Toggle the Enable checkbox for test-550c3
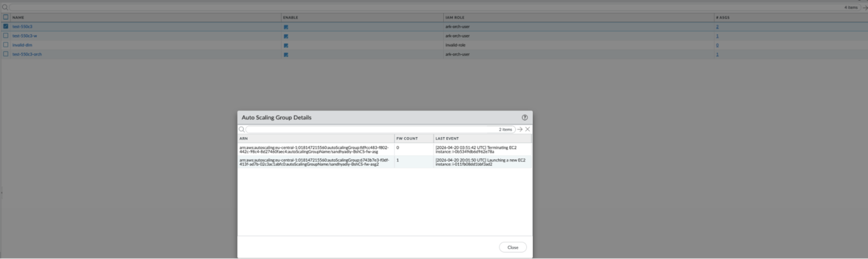This screenshot has height=259, width=868. click(286, 27)
